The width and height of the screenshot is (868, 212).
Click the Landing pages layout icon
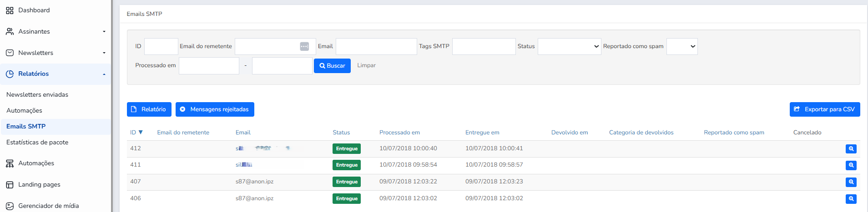10,185
